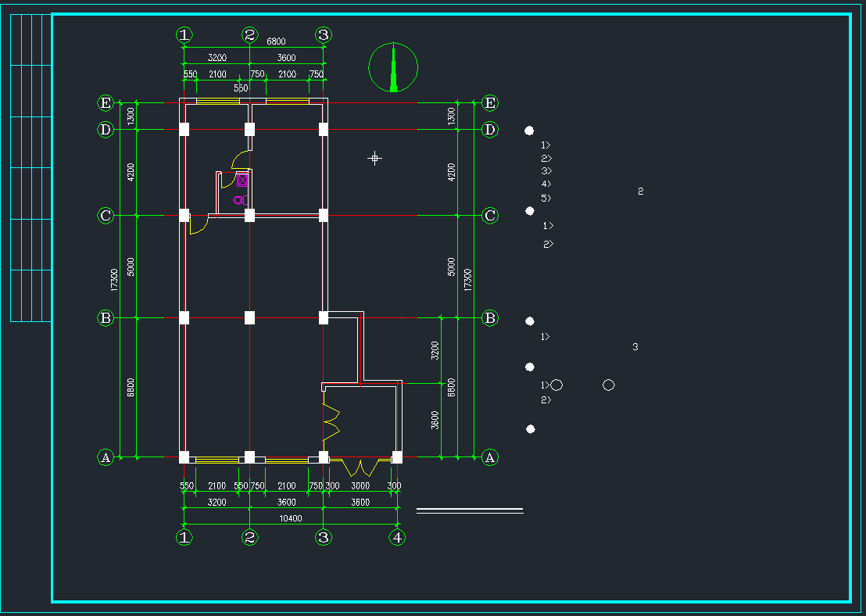Image resolution: width=866 pixels, height=616 pixels.
Task: Click the crosshair cursor marker right of the plan
Action: pyautogui.click(x=375, y=159)
